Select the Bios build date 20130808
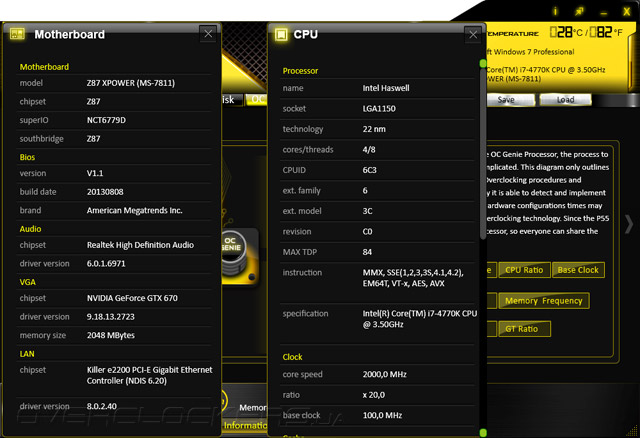 105,192
